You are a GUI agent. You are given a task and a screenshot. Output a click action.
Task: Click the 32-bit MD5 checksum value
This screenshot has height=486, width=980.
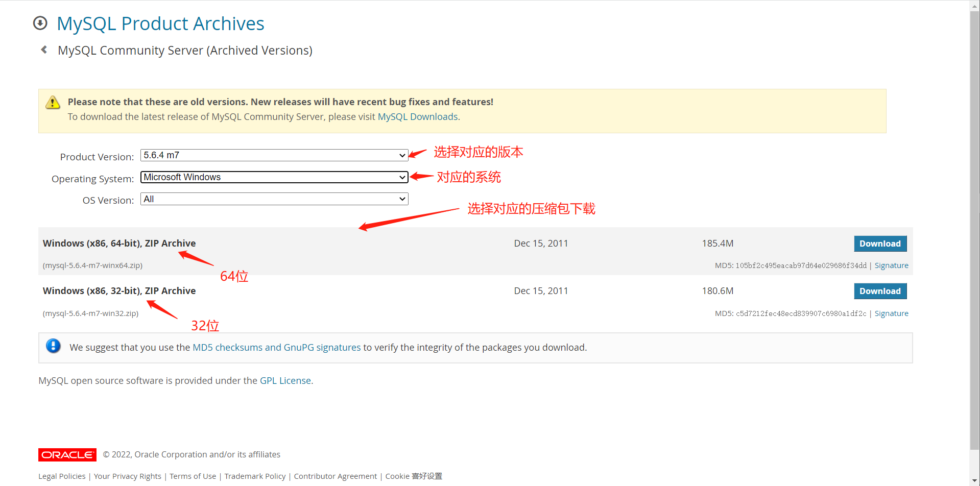[801, 313]
